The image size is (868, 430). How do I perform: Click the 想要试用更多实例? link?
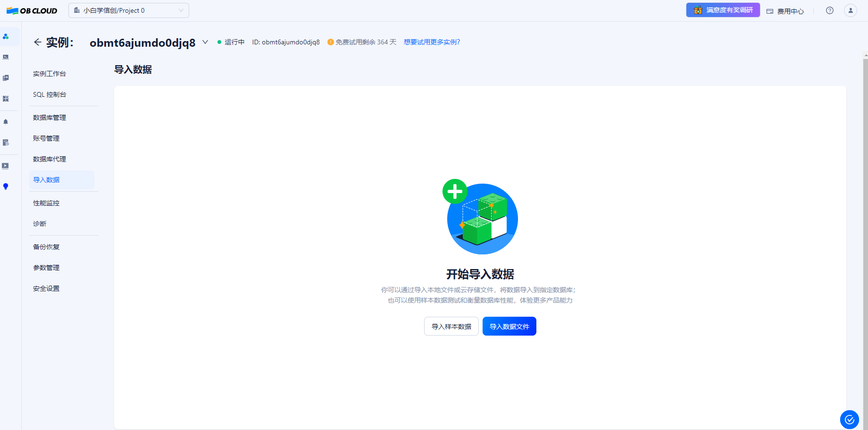pyautogui.click(x=432, y=42)
